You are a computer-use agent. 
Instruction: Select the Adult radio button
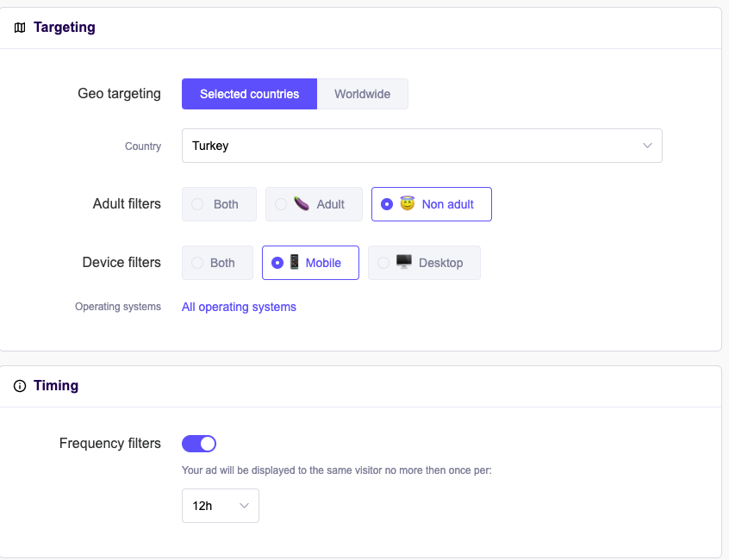click(281, 204)
